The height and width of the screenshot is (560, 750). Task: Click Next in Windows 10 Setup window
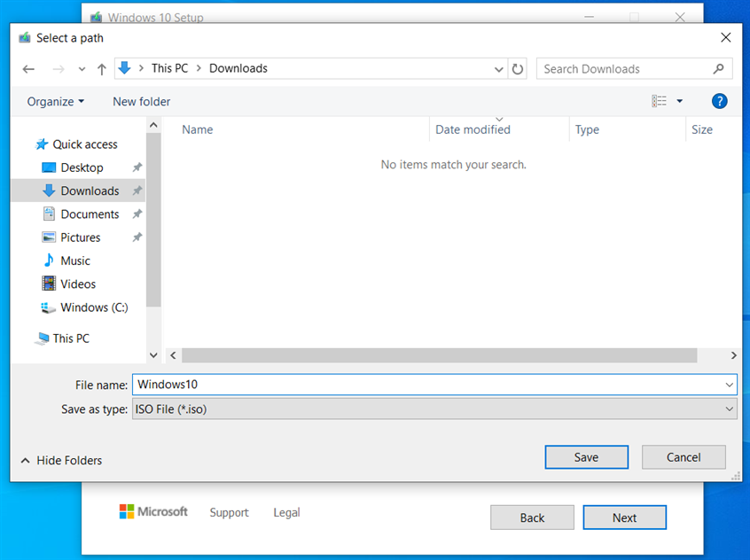pos(624,517)
